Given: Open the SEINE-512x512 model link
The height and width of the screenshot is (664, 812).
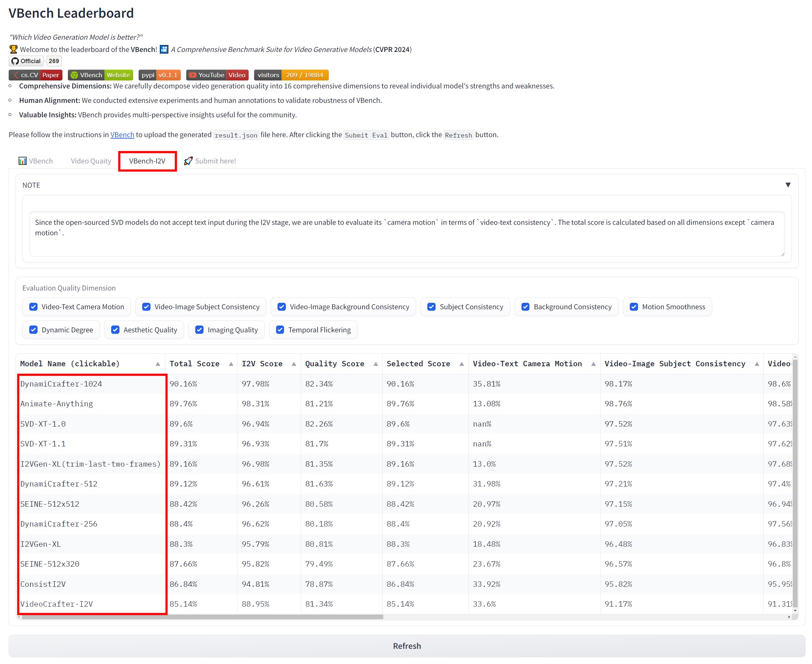Looking at the screenshot, I should (x=50, y=504).
